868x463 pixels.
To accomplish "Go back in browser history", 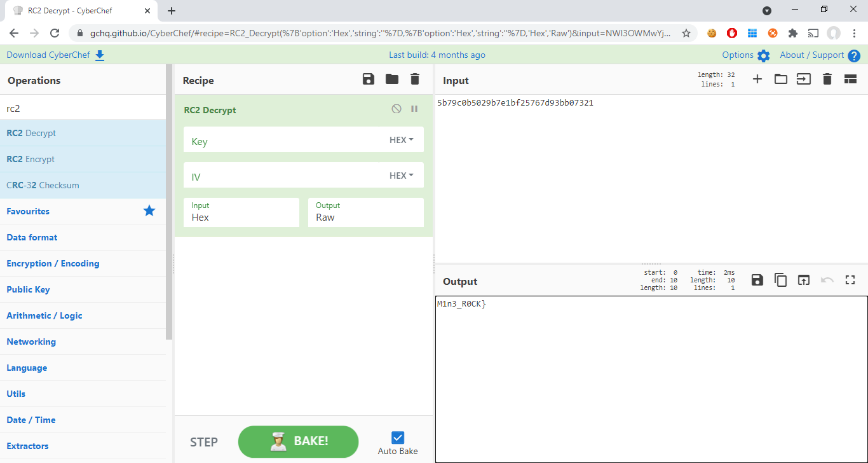I will (x=14, y=33).
